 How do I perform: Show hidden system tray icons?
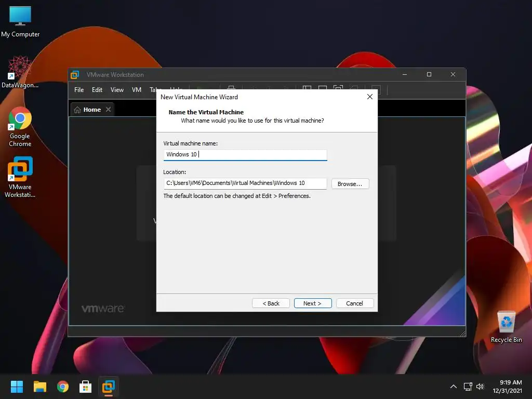click(453, 387)
